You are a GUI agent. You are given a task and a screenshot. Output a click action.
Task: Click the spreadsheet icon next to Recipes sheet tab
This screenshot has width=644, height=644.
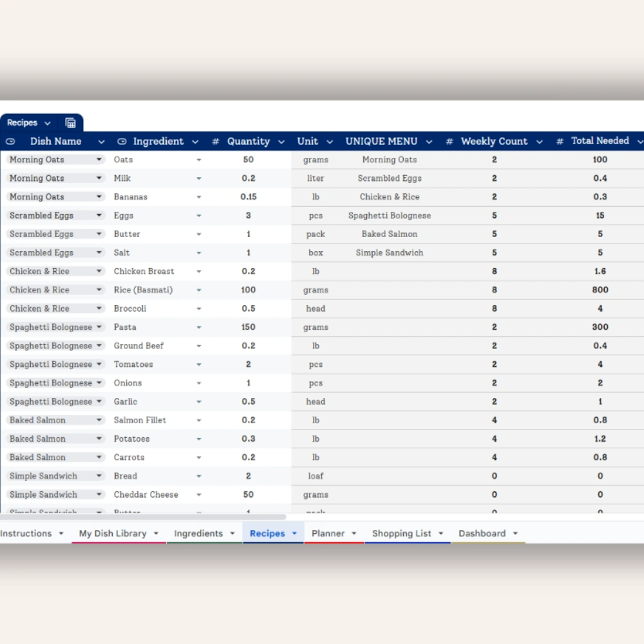coord(70,122)
